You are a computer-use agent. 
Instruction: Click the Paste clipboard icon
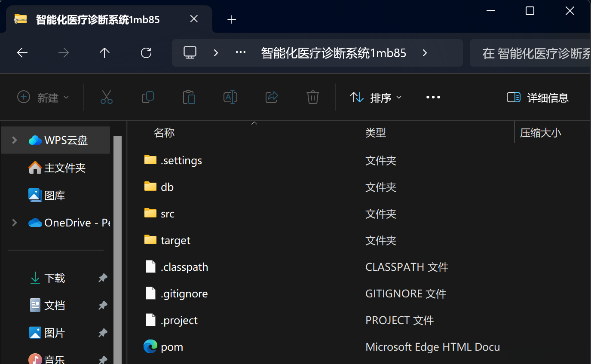189,98
